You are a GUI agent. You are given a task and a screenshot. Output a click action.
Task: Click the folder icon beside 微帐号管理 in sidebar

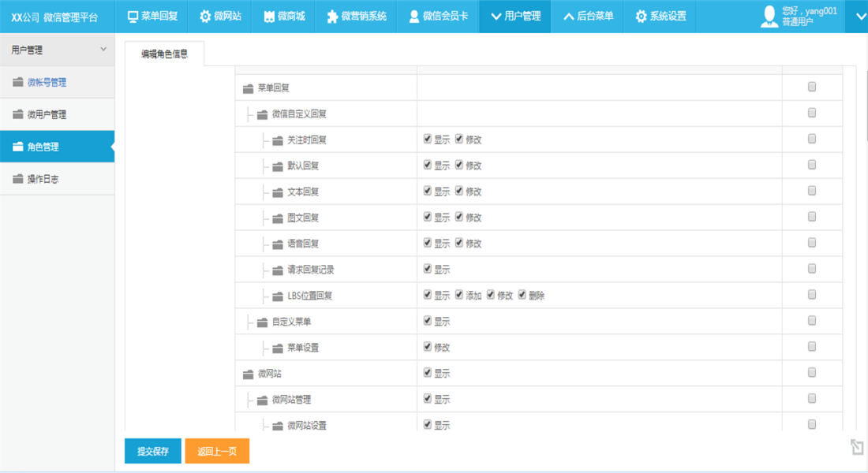[17, 82]
